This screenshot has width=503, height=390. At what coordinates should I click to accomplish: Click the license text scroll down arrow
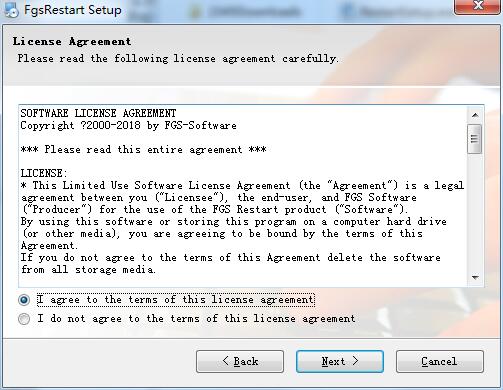click(x=475, y=277)
